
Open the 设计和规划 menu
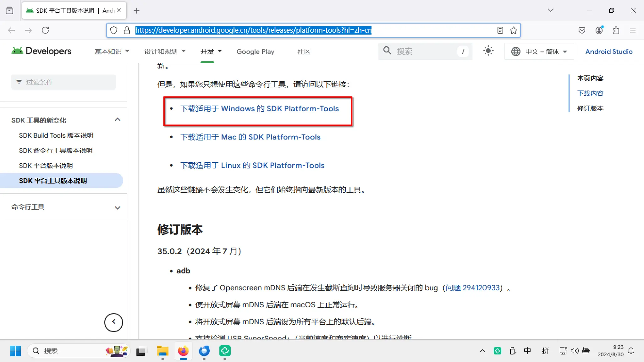(165, 51)
